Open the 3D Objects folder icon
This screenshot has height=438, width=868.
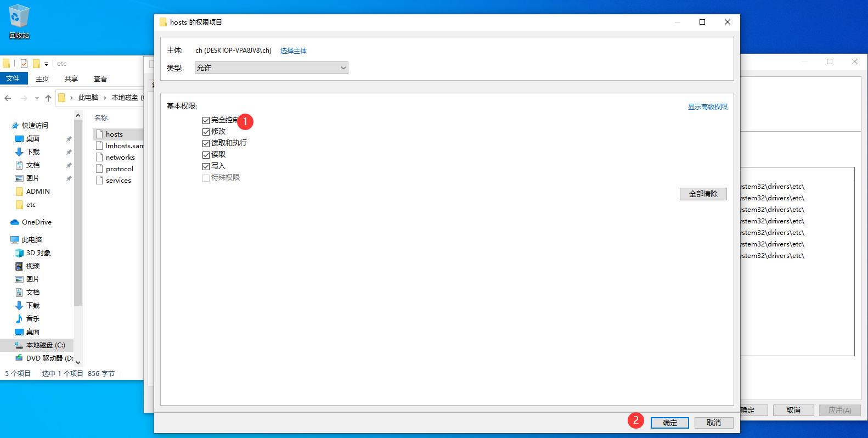click(x=19, y=253)
